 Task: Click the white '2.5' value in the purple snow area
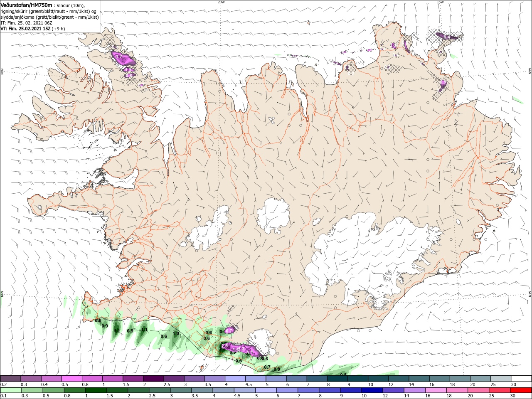[225, 346]
